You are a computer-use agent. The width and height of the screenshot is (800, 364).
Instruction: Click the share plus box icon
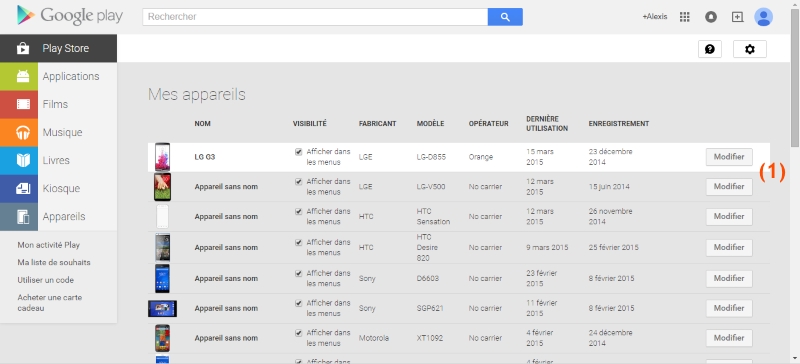coord(737,17)
